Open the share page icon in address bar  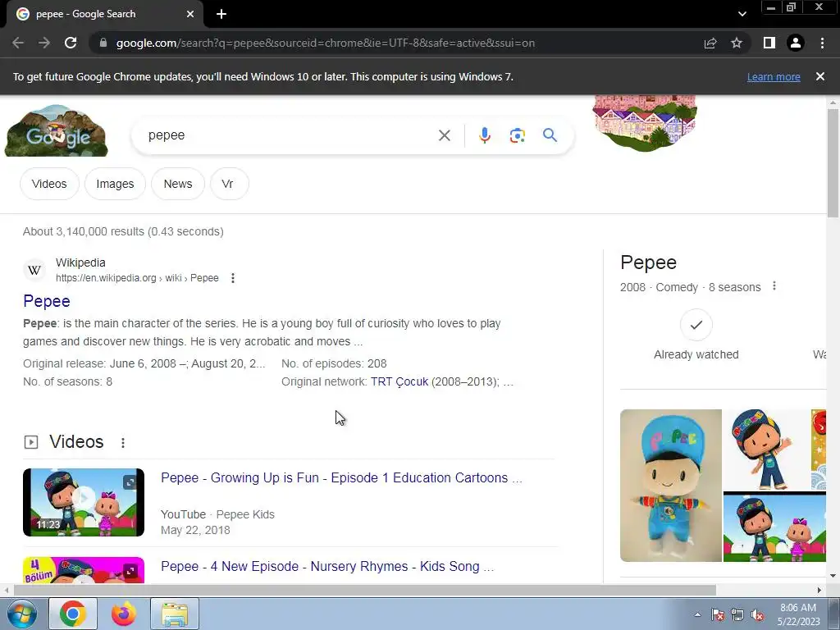pyautogui.click(x=710, y=43)
